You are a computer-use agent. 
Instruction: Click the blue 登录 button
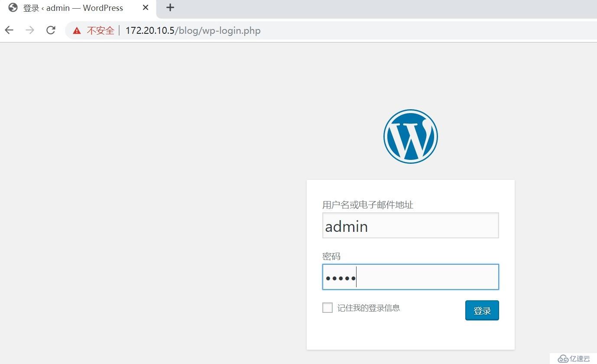click(482, 310)
